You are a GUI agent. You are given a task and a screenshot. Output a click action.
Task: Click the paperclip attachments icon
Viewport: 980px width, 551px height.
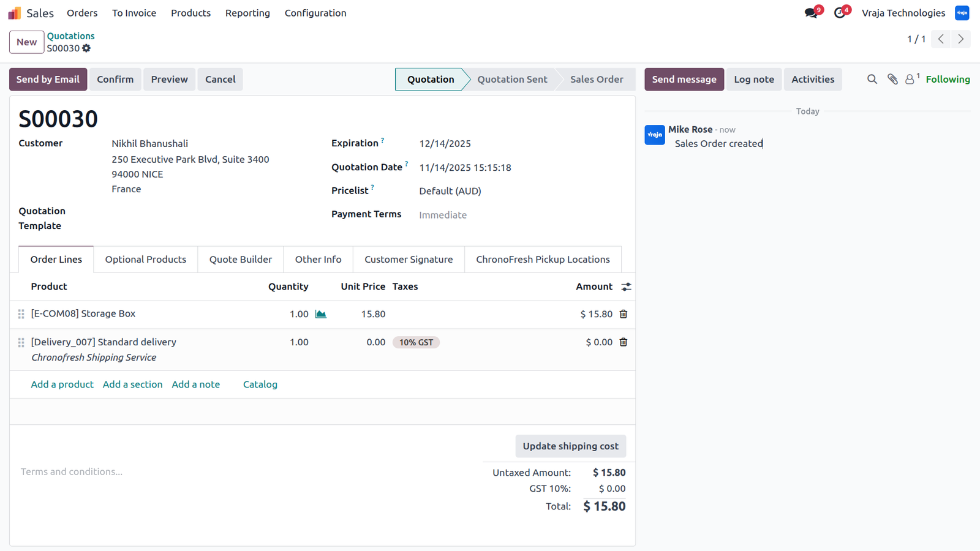click(892, 80)
